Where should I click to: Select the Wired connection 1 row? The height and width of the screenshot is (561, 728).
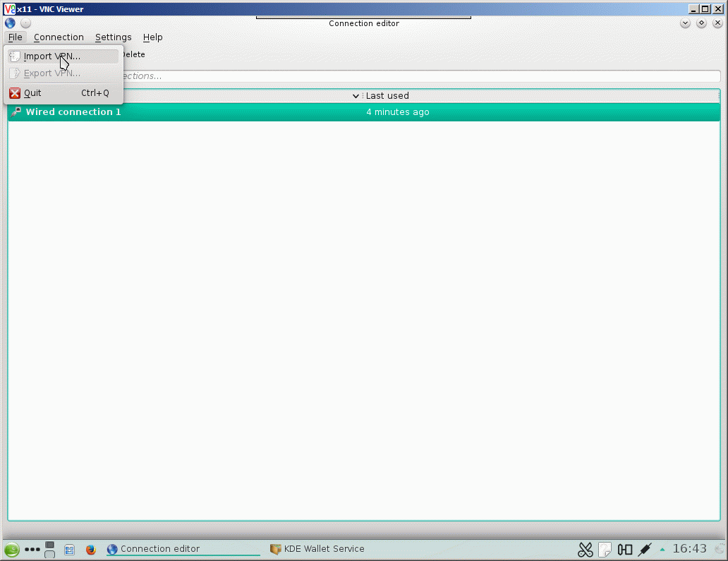[x=364, y=112]
